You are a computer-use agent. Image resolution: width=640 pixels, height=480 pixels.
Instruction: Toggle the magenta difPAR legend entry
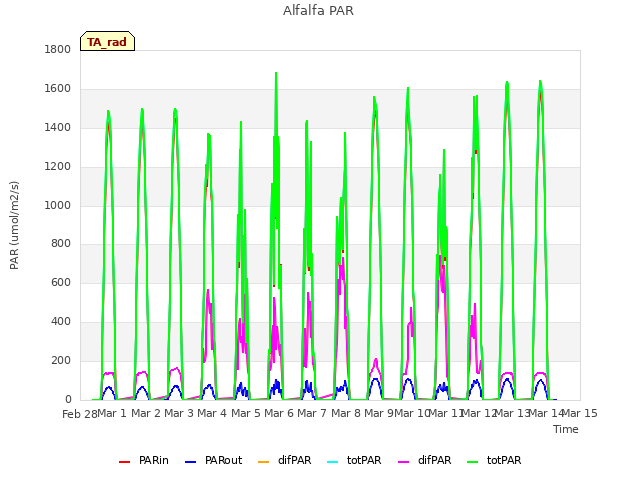tap(424, 460)
